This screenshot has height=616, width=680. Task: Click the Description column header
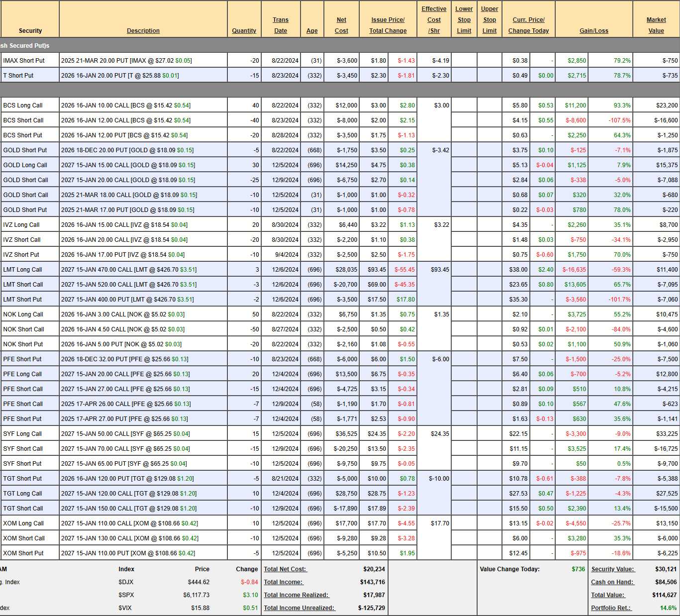(143, 31)
